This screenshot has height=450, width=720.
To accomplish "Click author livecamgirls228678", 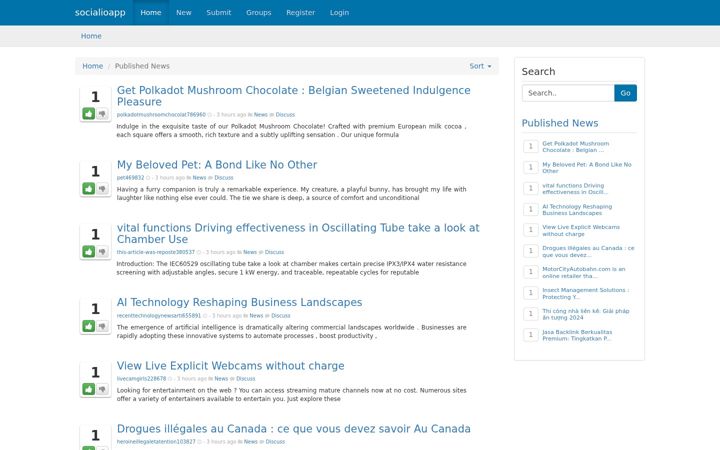I will pos(141,379).
